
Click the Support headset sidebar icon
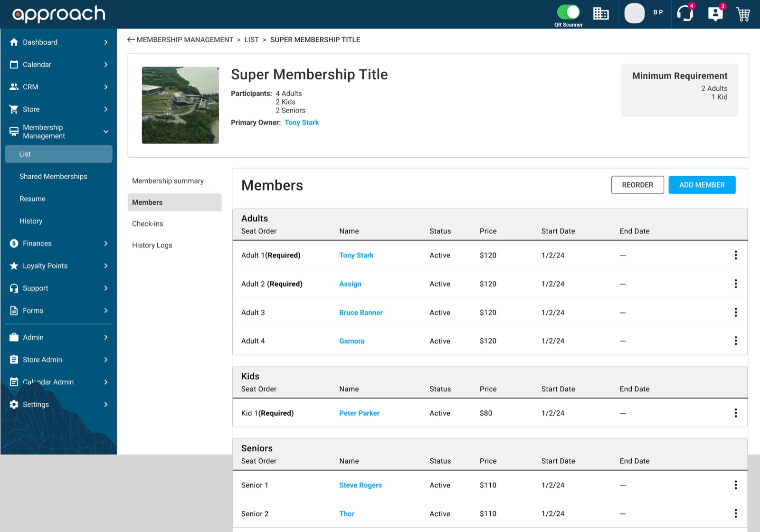pyautogui.click(x=14, y=288)
